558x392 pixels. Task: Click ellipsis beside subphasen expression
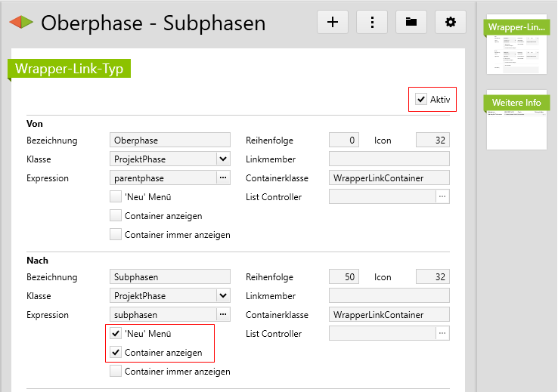click(x=222, y=315)
